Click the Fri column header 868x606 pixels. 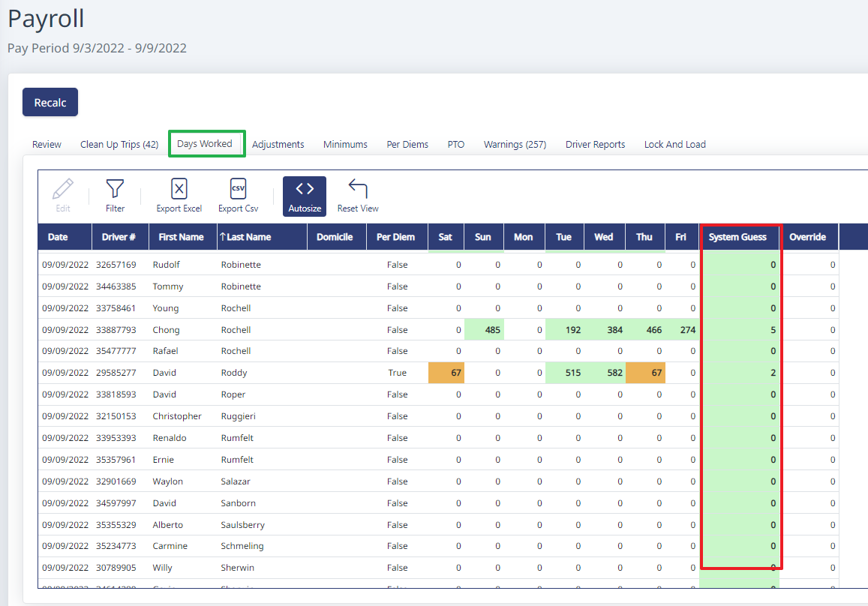(680, 237)
